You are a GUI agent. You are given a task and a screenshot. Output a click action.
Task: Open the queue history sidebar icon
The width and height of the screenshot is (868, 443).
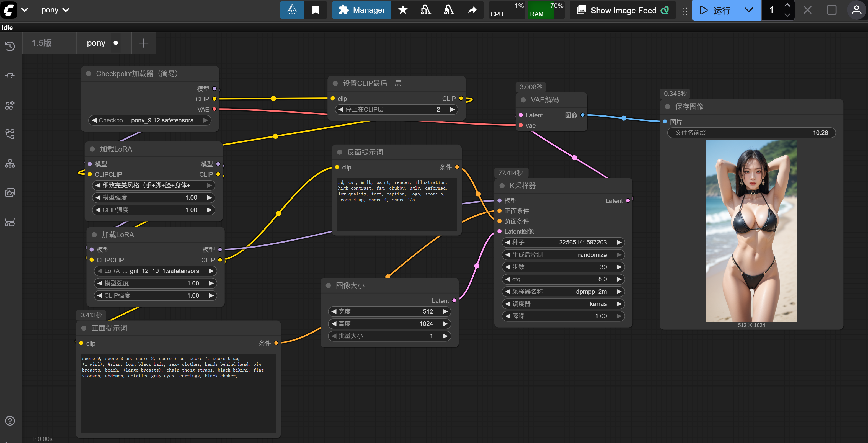point(10,46)
